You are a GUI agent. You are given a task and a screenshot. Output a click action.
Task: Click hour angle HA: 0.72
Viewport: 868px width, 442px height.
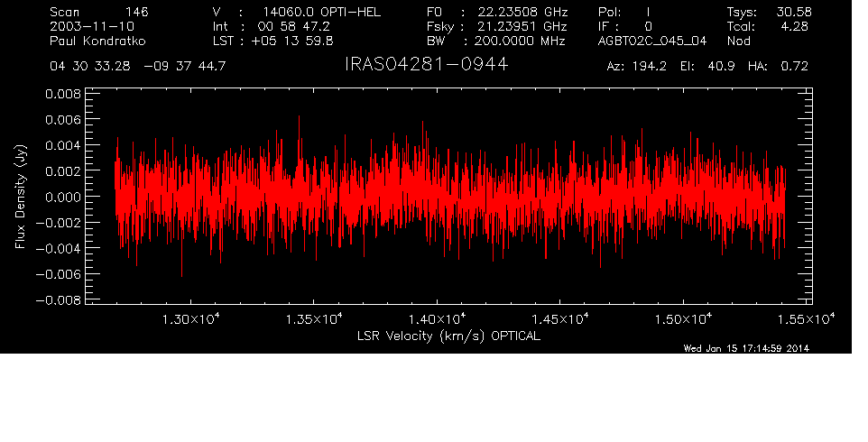tap(778, 67)
